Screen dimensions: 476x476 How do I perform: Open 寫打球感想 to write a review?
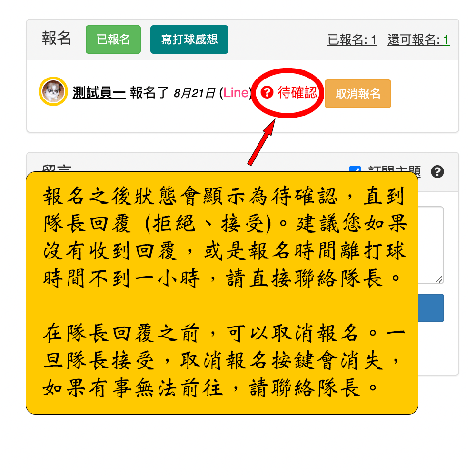point(189,40)
